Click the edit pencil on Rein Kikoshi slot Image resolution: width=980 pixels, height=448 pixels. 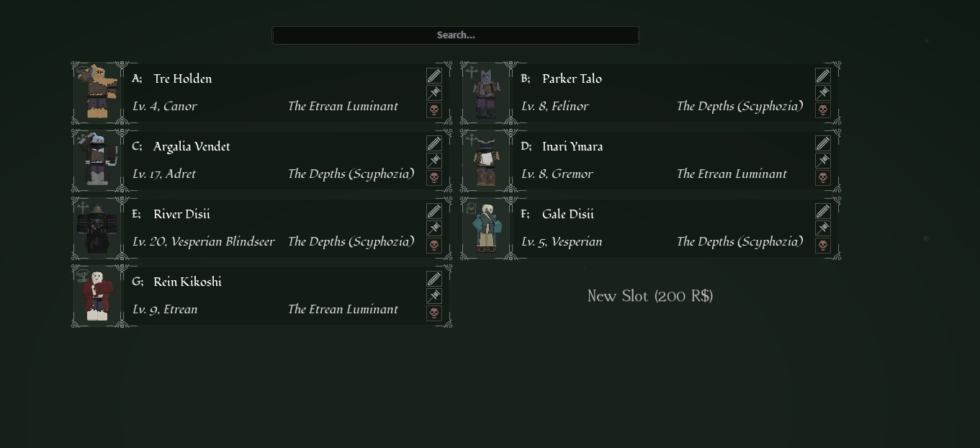click(434, 279)
